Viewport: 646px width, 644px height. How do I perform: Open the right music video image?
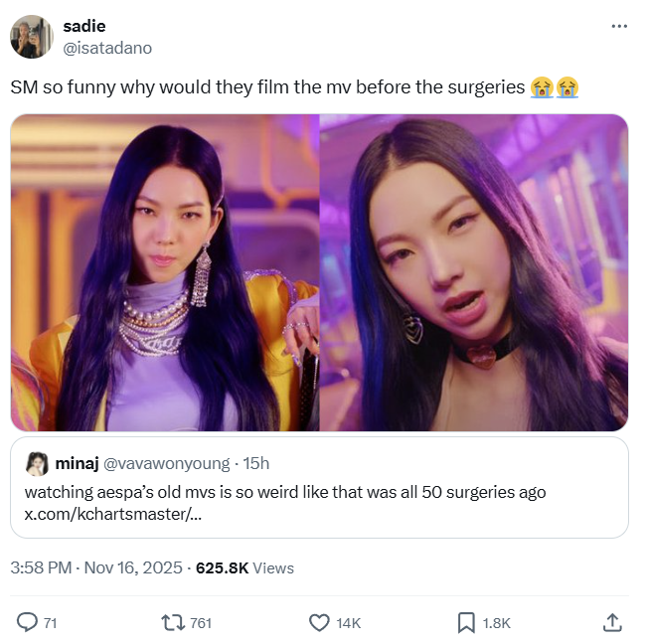point(474,272)
